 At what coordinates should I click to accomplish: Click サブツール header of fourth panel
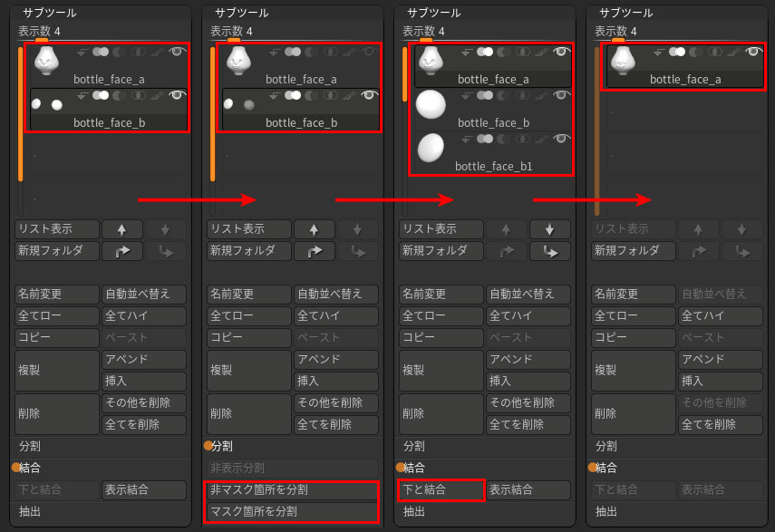click(626, 13)
